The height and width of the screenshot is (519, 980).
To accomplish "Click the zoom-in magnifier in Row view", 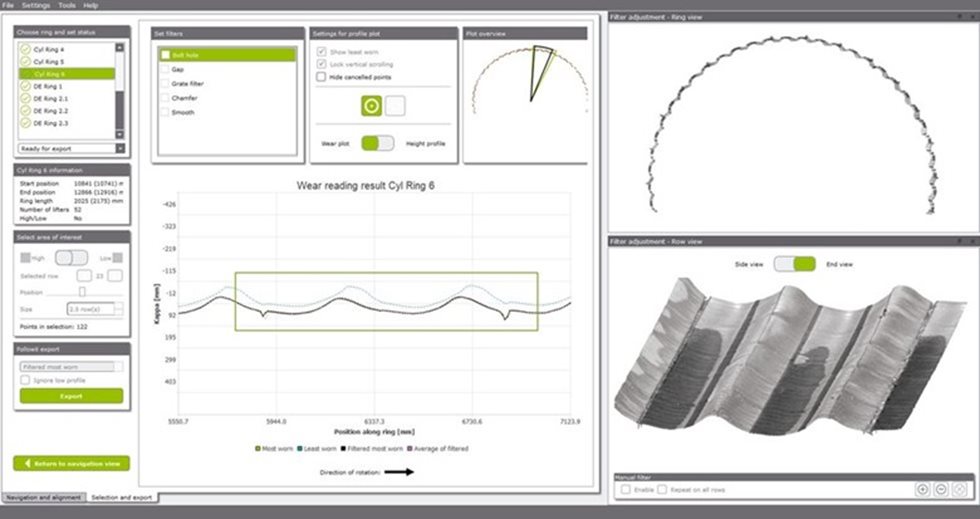I will click(x=922, y=489).
